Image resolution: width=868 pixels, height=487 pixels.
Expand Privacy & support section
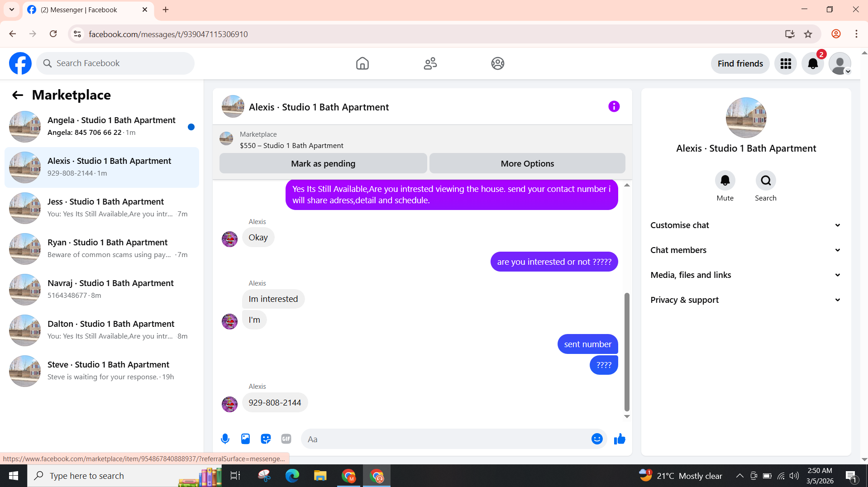pyautogui.click(x=746, y=300)
